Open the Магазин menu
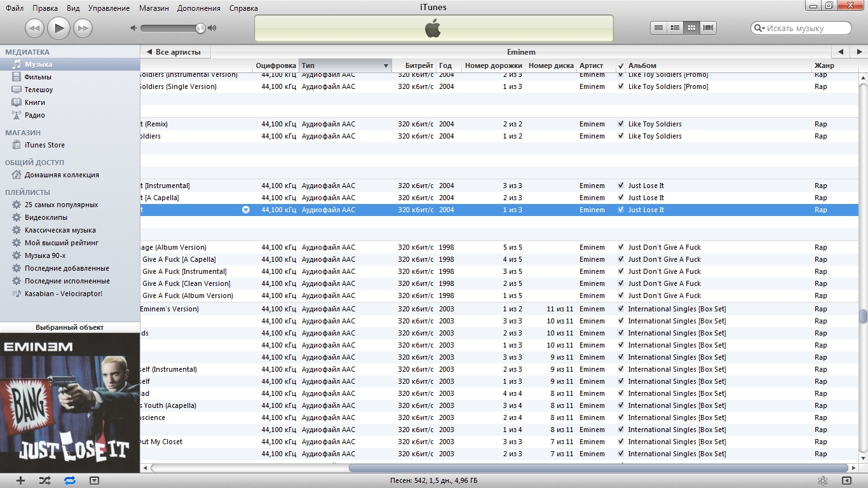The width and height of the screenshot is (868, 488). [154, 8]
